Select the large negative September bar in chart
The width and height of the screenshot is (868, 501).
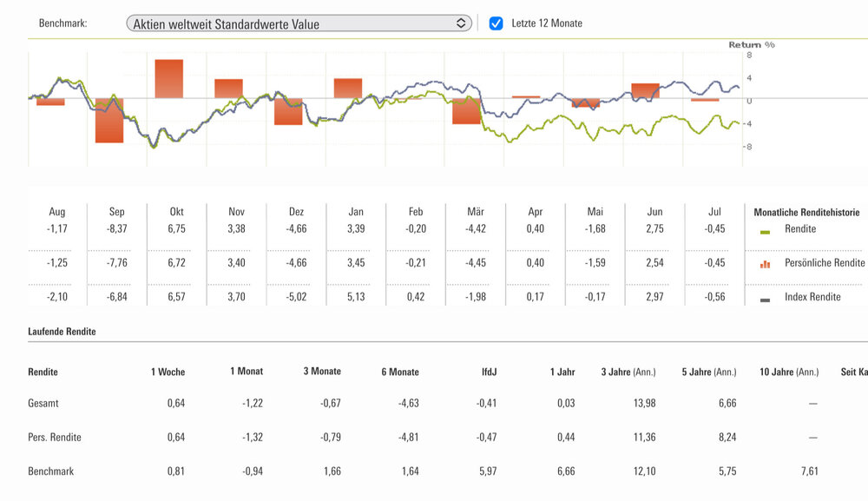coord(109,120)
